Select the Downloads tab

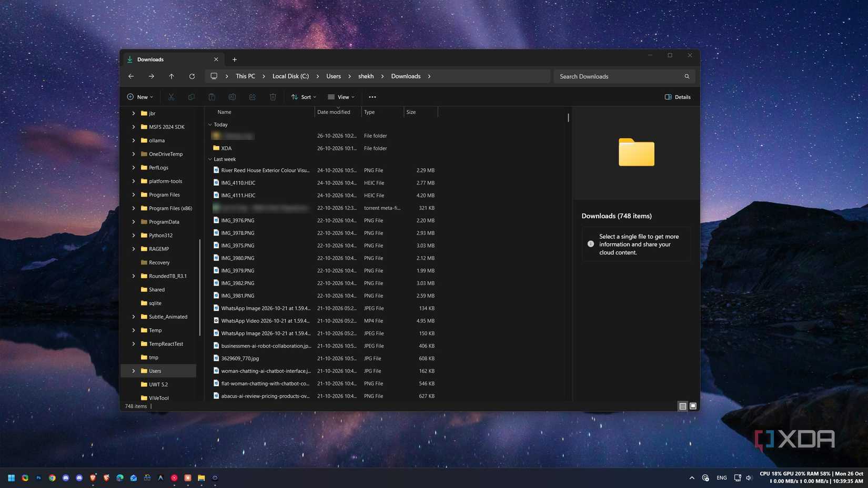point(174,59)
